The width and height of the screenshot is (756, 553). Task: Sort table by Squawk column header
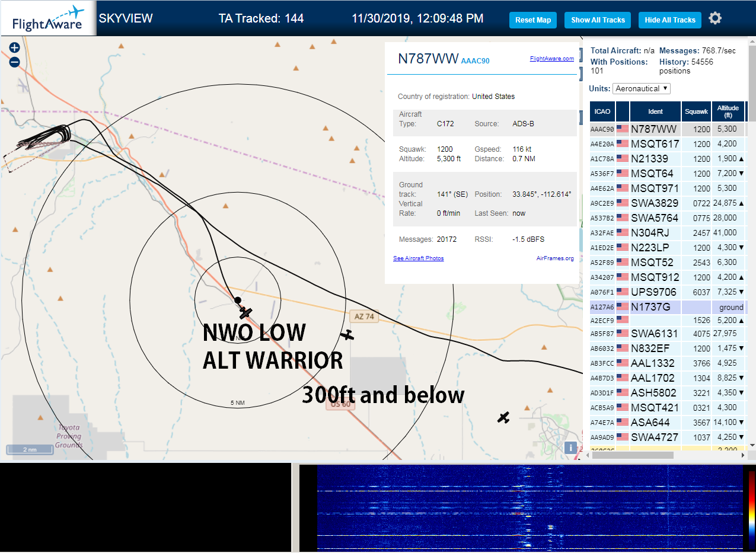coord(696,111)
